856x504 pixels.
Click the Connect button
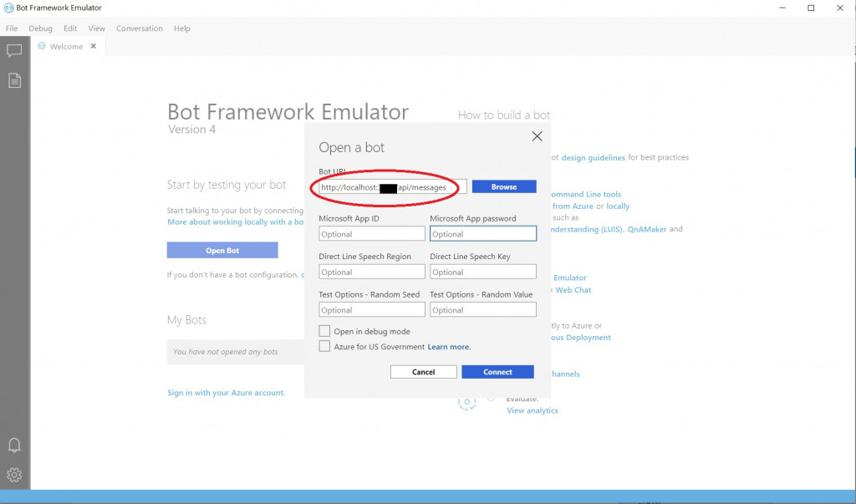click(497, 372)
